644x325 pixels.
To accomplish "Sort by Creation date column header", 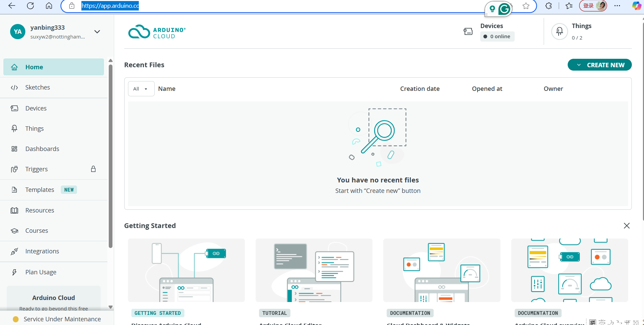I will pos(420,89).
